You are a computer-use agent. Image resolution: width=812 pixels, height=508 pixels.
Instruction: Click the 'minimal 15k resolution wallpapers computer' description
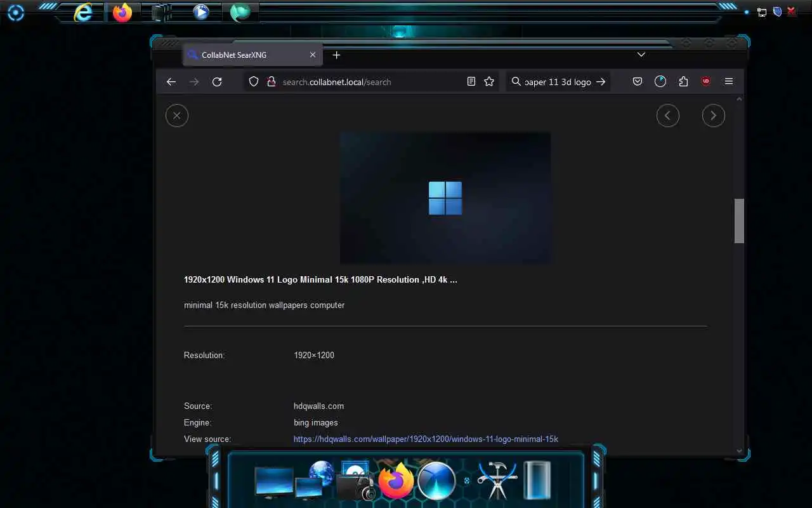tap(264, 305)
